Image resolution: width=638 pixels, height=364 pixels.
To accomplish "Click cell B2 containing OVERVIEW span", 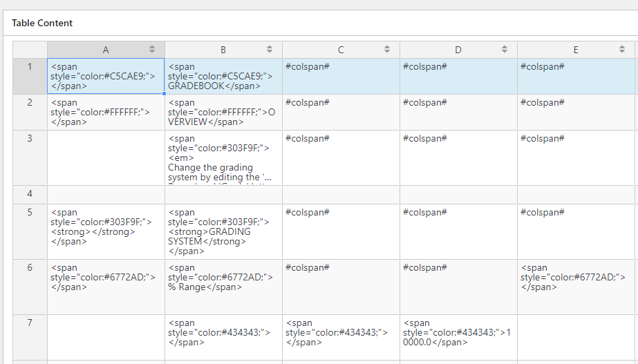I will pyautogui.click(x=223, y=113).
